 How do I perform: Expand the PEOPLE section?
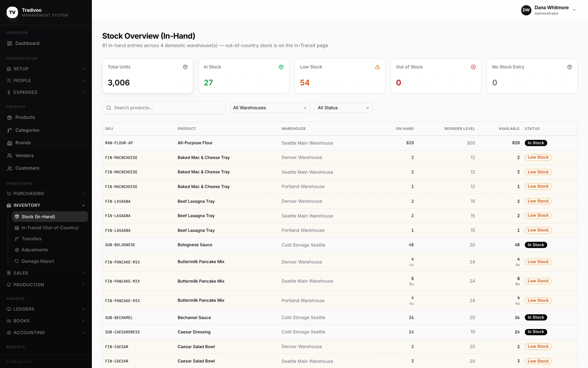(x=46, y=81)
